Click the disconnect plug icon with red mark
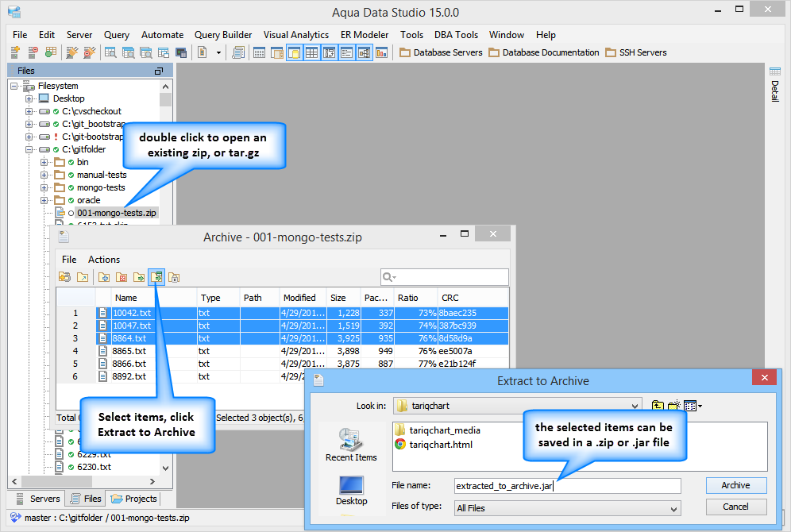This screenshot has height=532, width=791. tap(89, 52)
